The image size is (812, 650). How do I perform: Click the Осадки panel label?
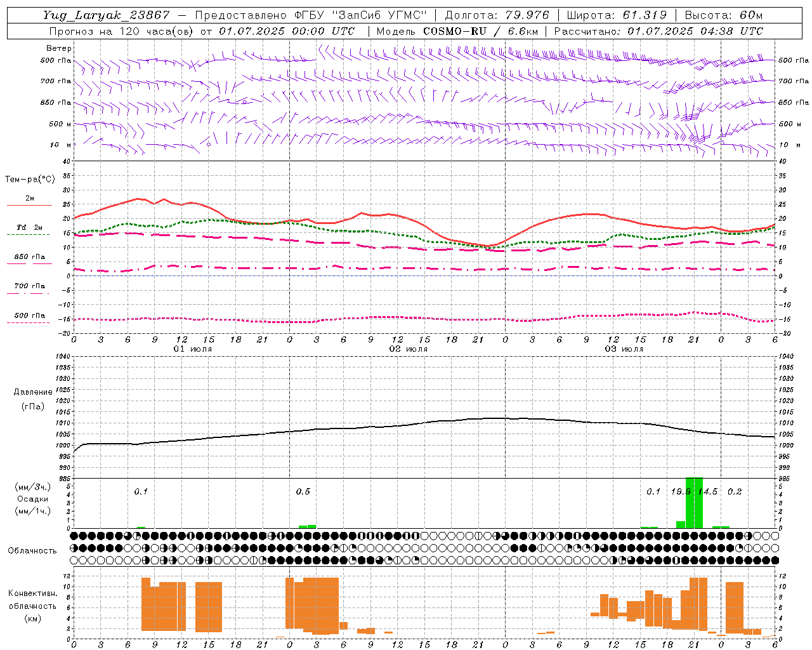point(32,499)
